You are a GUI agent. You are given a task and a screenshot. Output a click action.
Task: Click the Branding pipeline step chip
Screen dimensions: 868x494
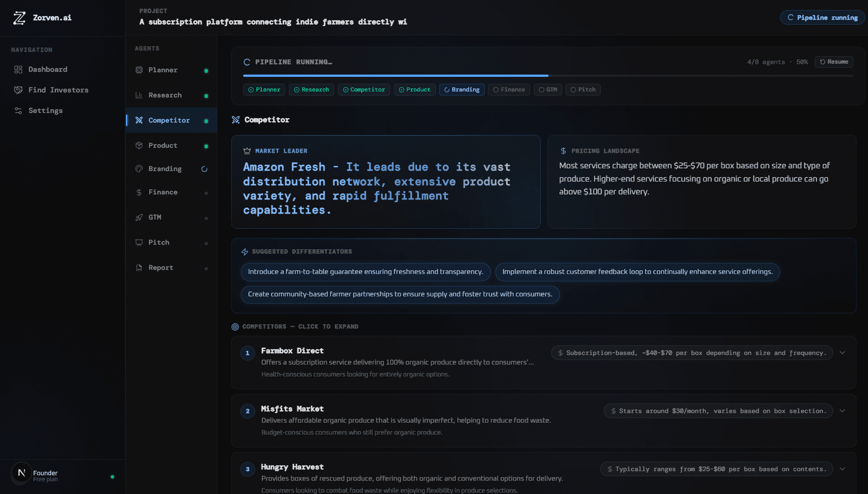pyautogui.click(x=462, y=90)
